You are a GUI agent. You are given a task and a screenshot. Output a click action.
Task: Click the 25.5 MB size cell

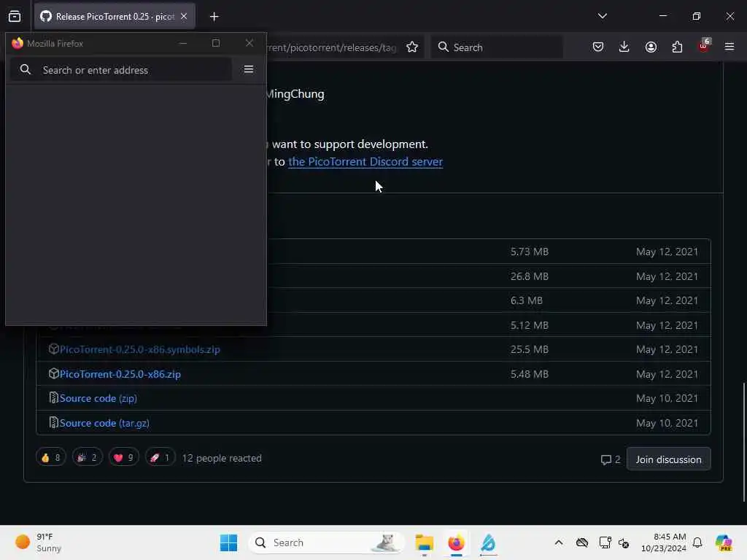click(x=530, y=349)
